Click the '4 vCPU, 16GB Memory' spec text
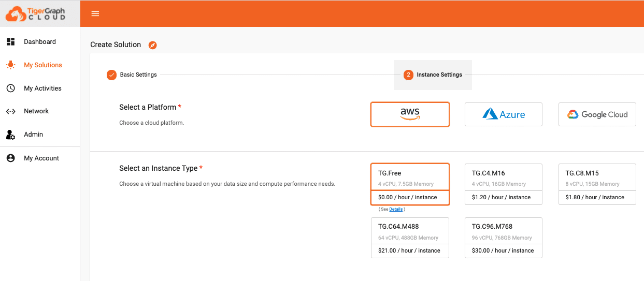644x281 pixels. (499, 184)
